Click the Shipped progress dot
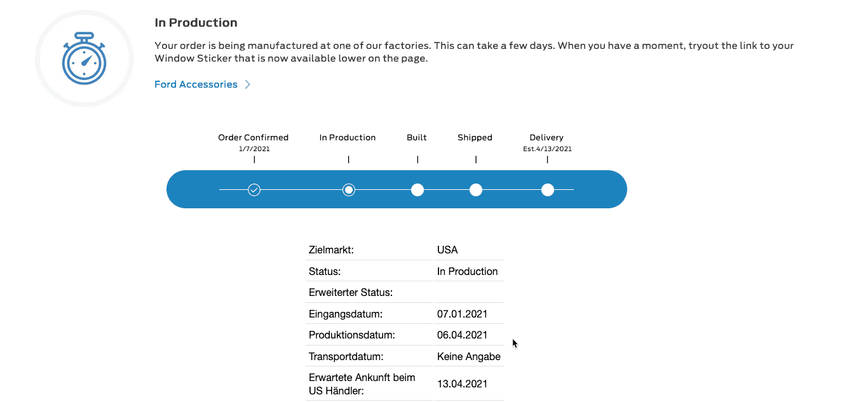Screen dimensions: 868x402 point(476,189)
